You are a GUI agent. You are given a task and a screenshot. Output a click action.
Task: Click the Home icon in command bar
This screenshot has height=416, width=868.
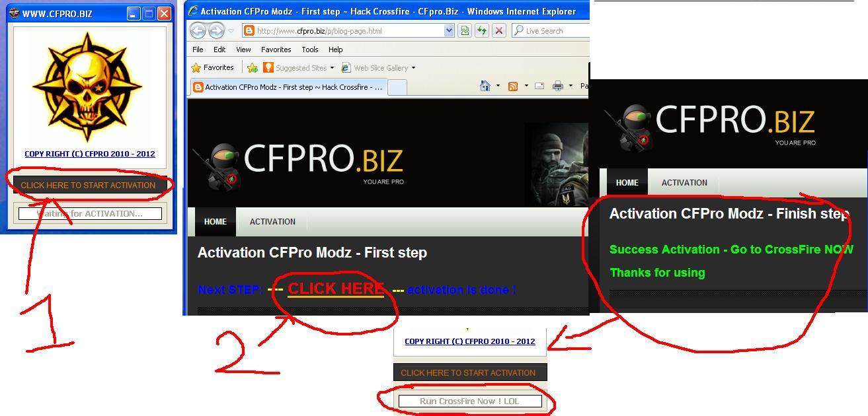485,86
